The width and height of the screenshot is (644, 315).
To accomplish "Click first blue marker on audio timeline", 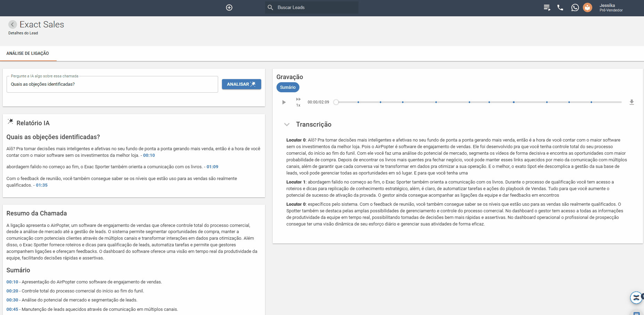I will point(358,102).
